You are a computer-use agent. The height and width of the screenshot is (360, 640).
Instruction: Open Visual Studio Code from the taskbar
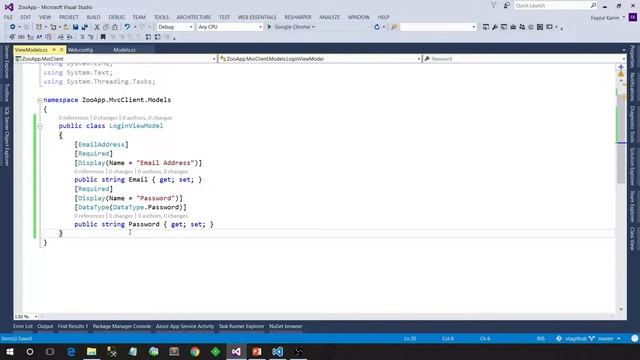[x=278, y=351]
